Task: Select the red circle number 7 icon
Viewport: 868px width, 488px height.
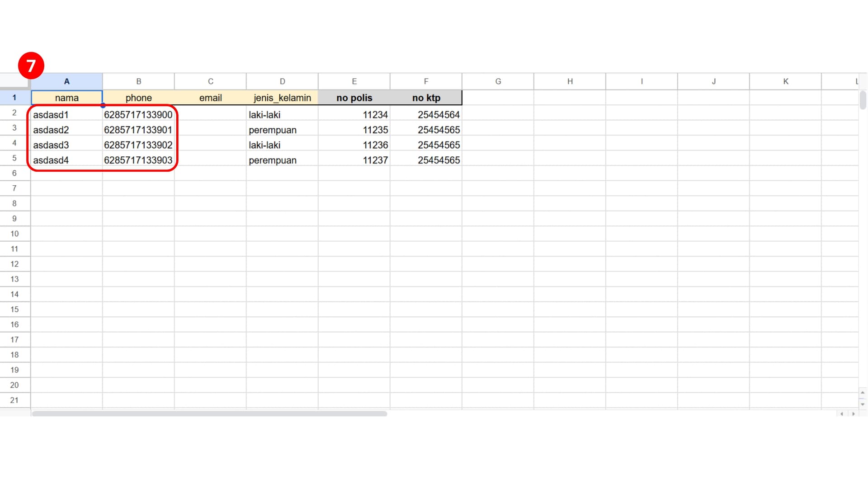Action: click(x=30, y=65)
